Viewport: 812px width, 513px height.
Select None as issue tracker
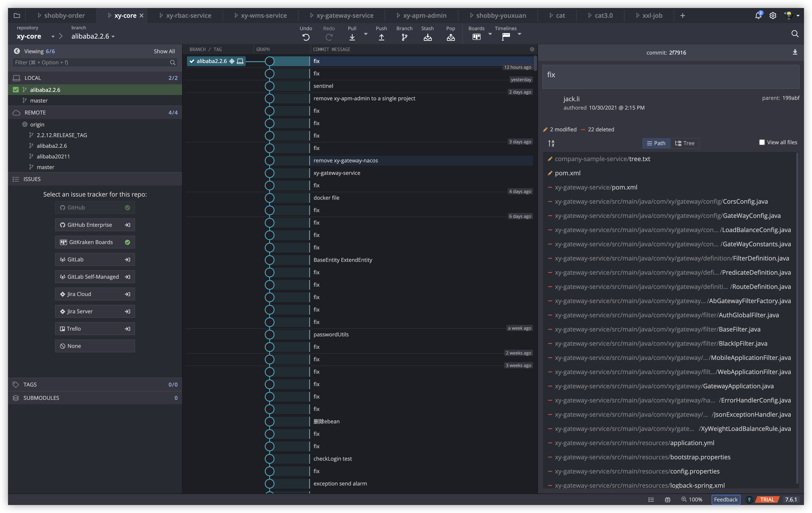[95, 346]
